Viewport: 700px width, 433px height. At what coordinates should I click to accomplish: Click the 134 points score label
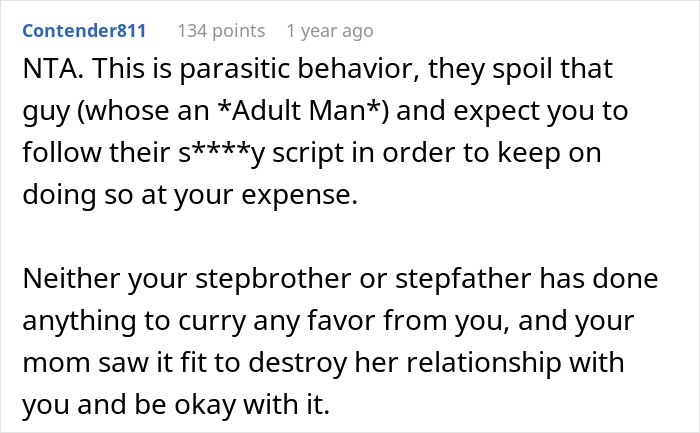[x=221, y=31]
